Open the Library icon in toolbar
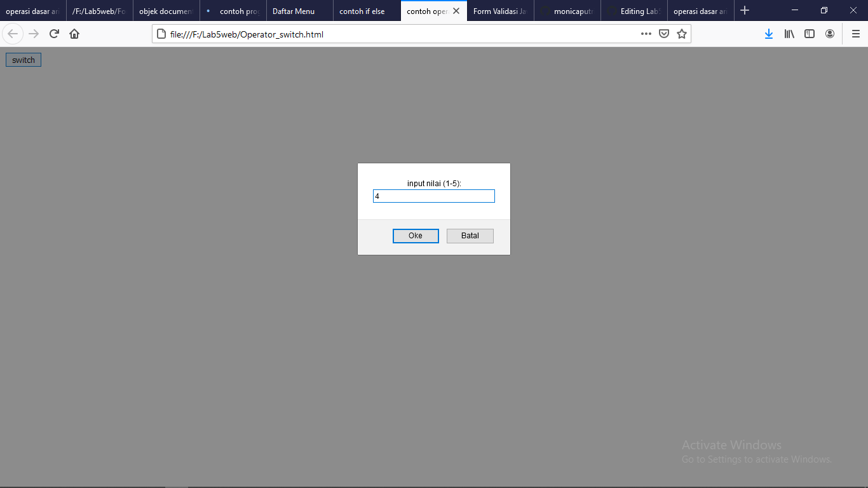This screenshot has width=868, height=488. pos(789,34)
